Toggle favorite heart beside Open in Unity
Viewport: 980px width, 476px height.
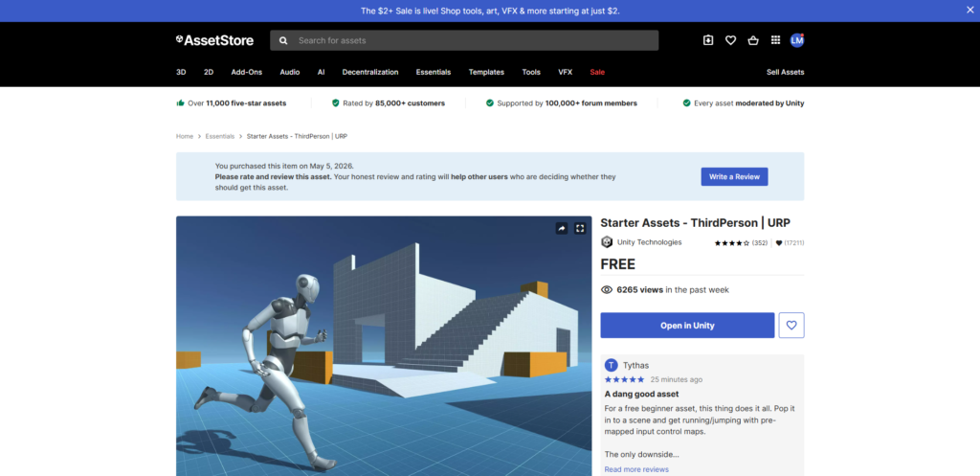[791, 326]
